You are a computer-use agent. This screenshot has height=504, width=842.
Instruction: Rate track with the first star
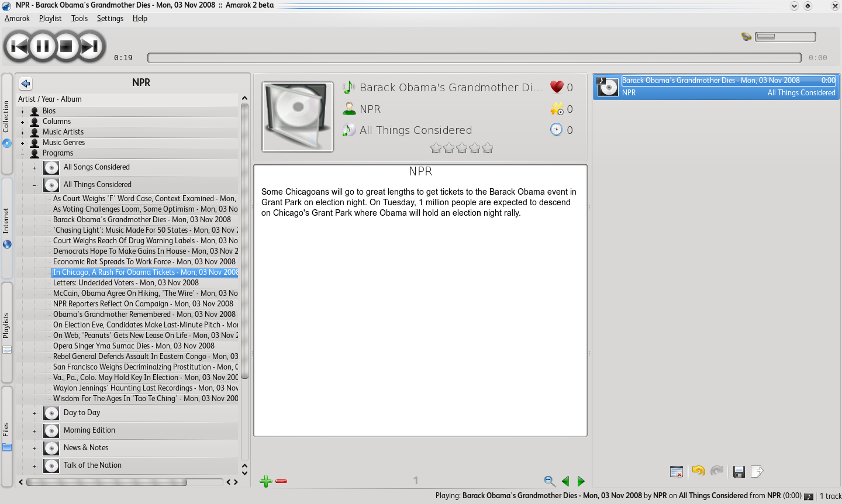pyautogui.click(x=436, y=149)
